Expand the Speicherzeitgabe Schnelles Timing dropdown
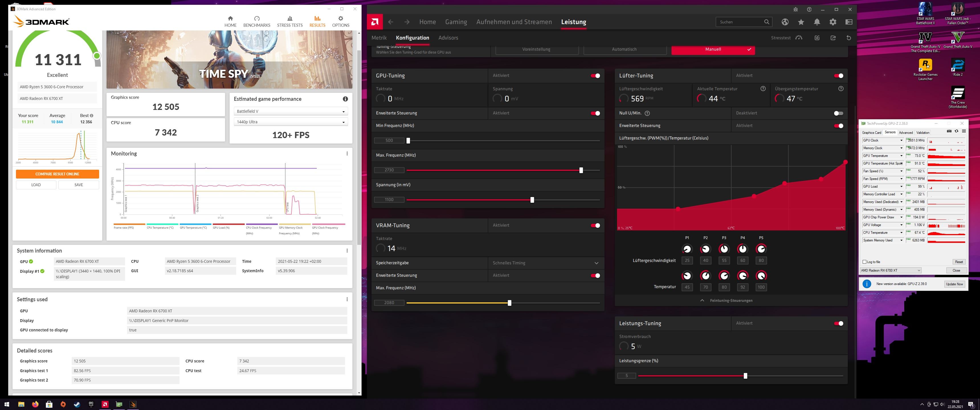The width and height of the screenshot is (980, 410). click(x=596, y=263)
